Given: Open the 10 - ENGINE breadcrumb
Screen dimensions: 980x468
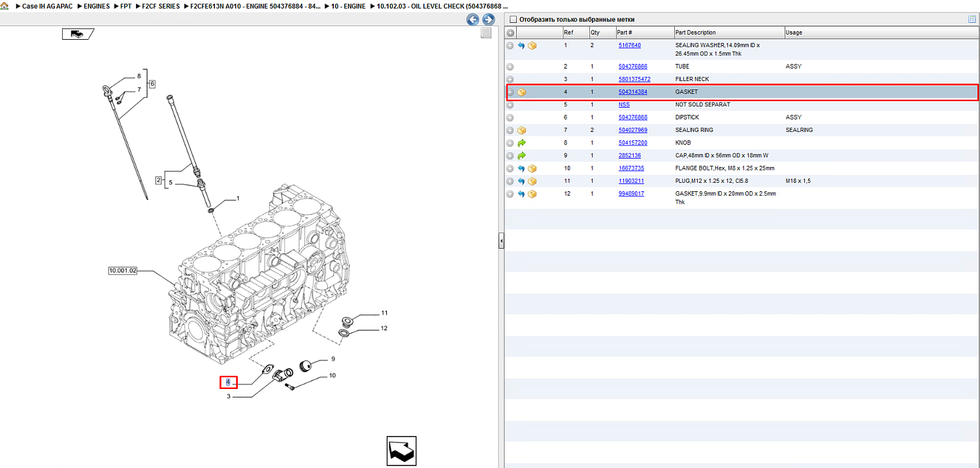Looking at the screenshot, I should pyautogui.click(x=348, y=6).
